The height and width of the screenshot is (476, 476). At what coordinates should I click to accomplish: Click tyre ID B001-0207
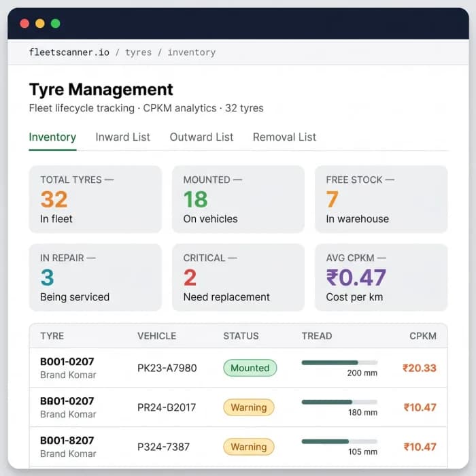click(x=67, y=362)
